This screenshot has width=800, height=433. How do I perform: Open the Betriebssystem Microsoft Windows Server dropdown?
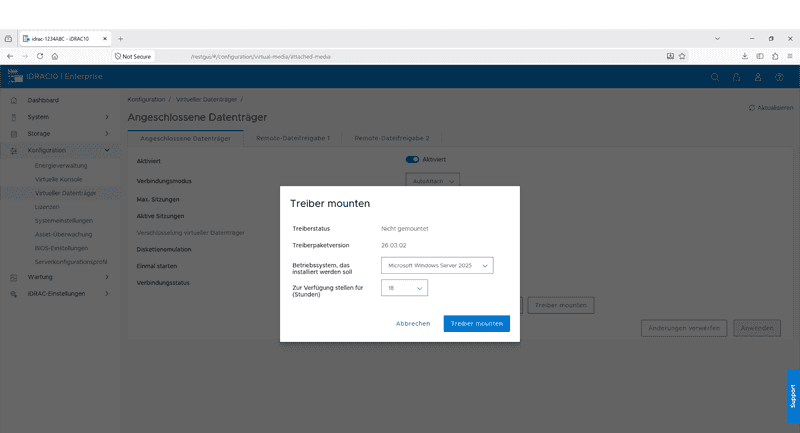pyautogui.click(x=437, y=265)
